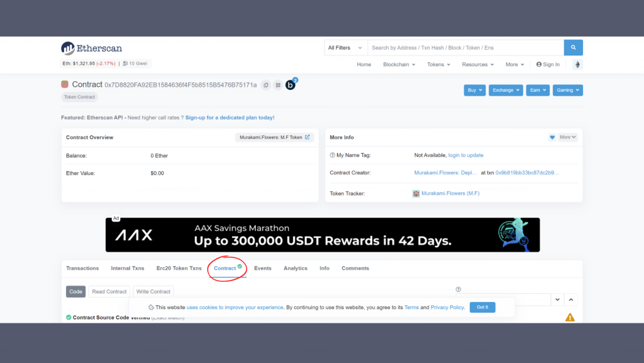Open the Earn dropdown

coord(538,91)
